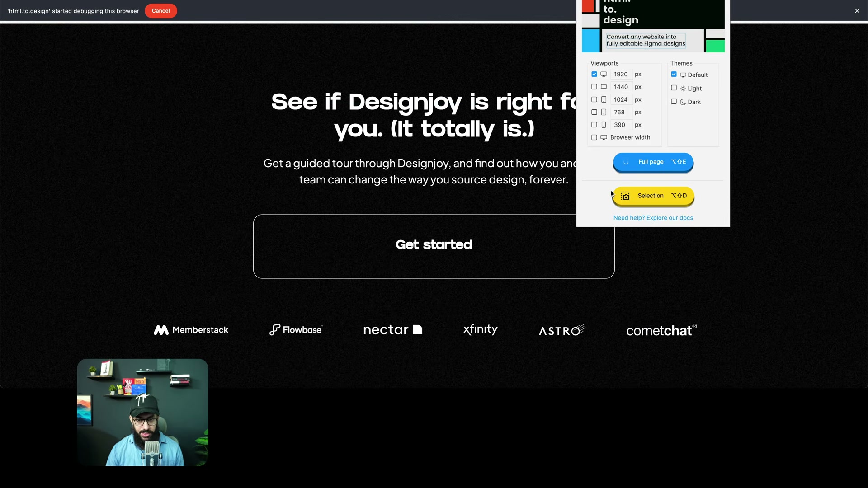Click the webcam video thumbnail
This screenshot has height=488, width=868.
(142, 413)
